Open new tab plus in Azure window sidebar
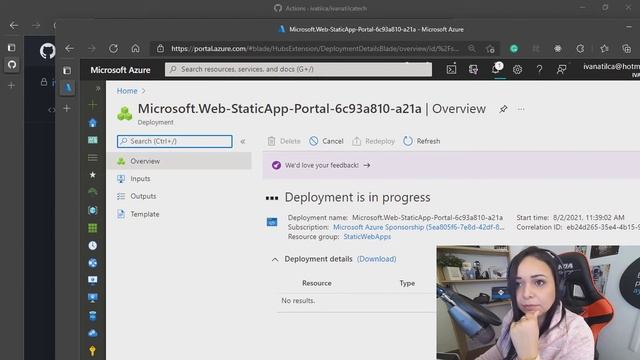 point(67,109)
